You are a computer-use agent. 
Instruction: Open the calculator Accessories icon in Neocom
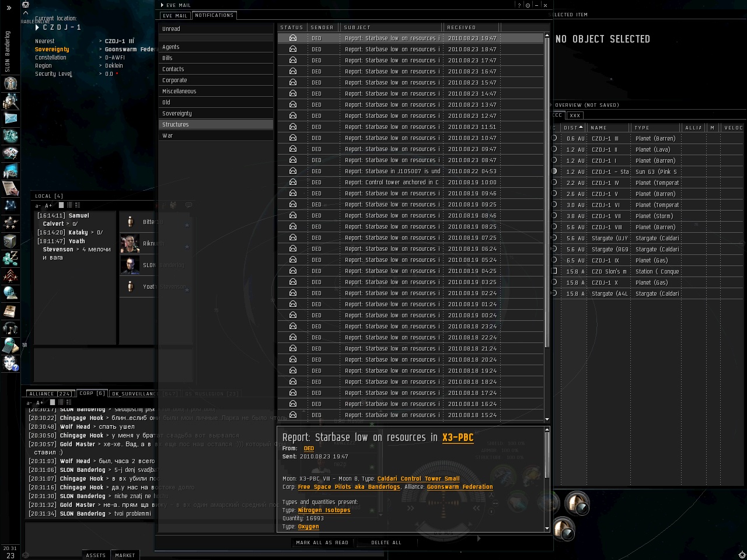tap(10, 345)
